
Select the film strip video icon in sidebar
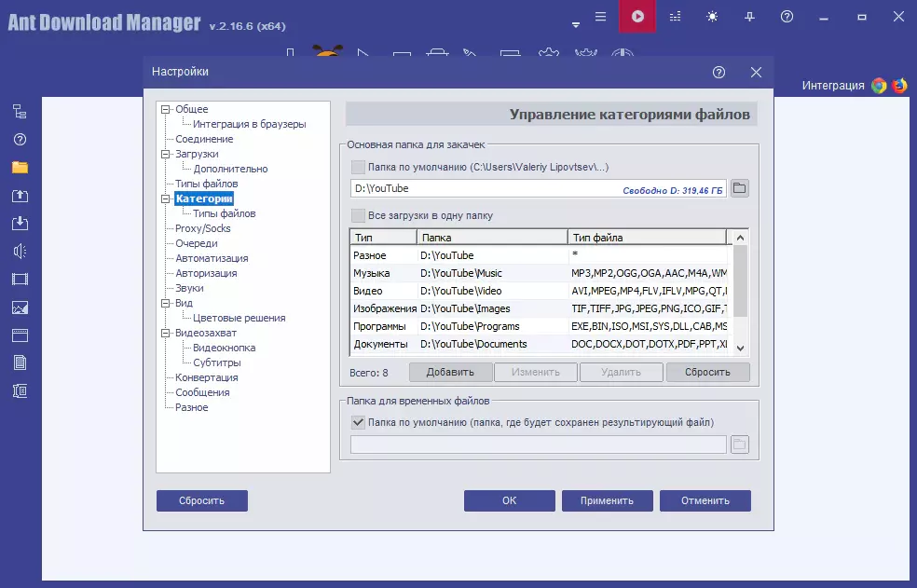pyautogui.click(x=20, y=279)
